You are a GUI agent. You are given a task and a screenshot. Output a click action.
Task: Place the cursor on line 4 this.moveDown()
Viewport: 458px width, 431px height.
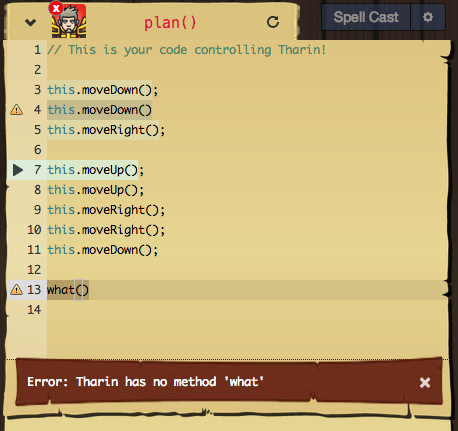(x=99, y=110)
